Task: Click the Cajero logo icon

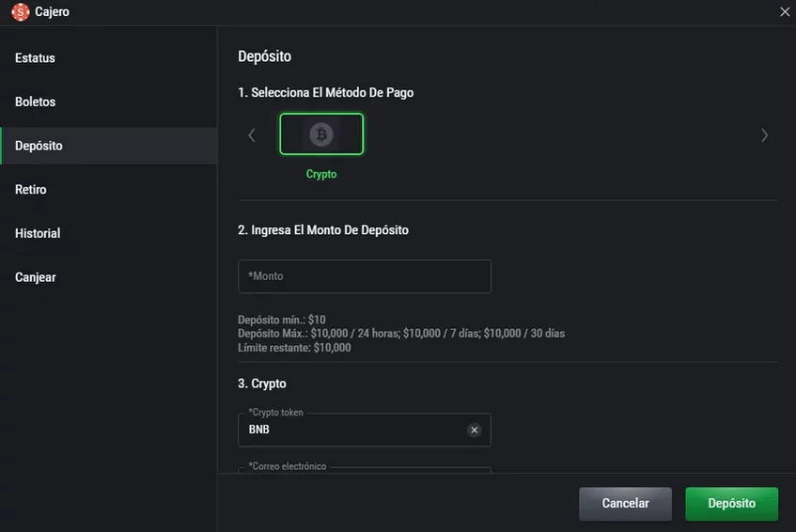Action: [x=20, y=12]
